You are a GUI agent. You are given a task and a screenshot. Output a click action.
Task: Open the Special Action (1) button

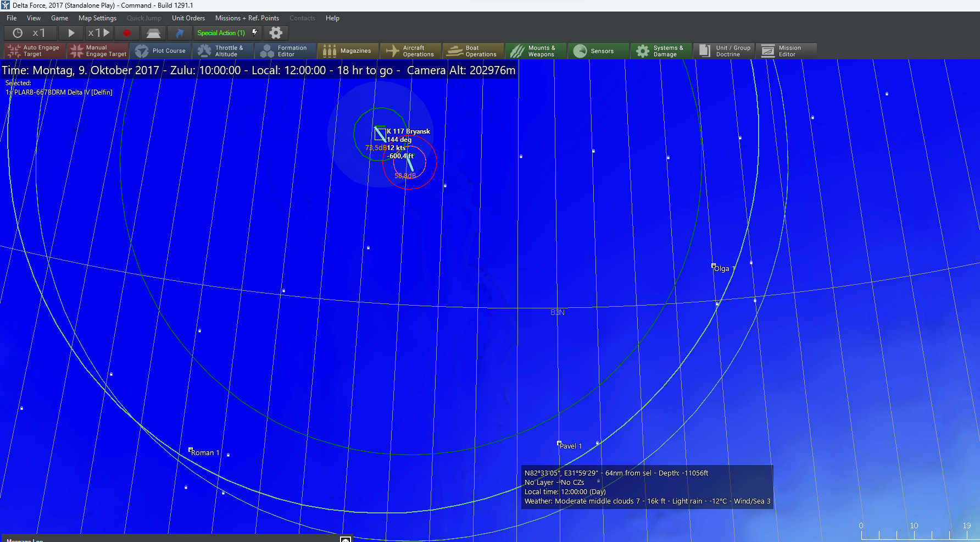(227, 33)
